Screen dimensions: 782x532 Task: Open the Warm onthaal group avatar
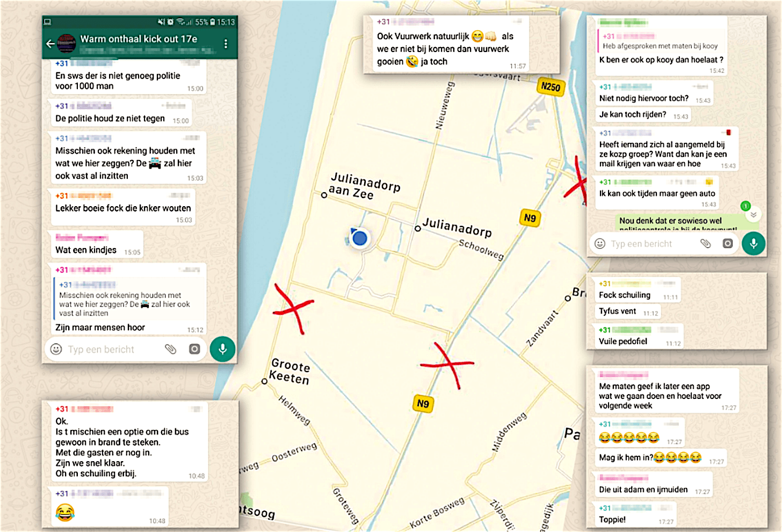(x=67, y=43)
